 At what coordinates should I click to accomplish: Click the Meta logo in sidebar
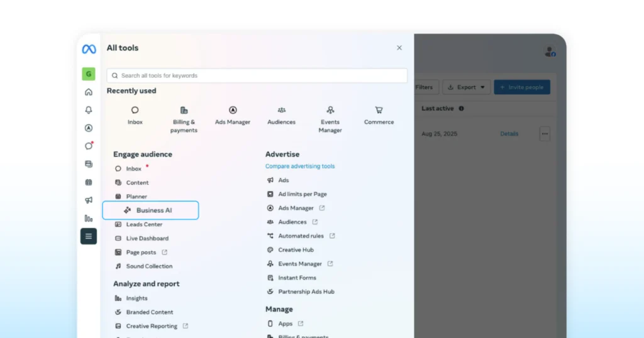point(89,49)
